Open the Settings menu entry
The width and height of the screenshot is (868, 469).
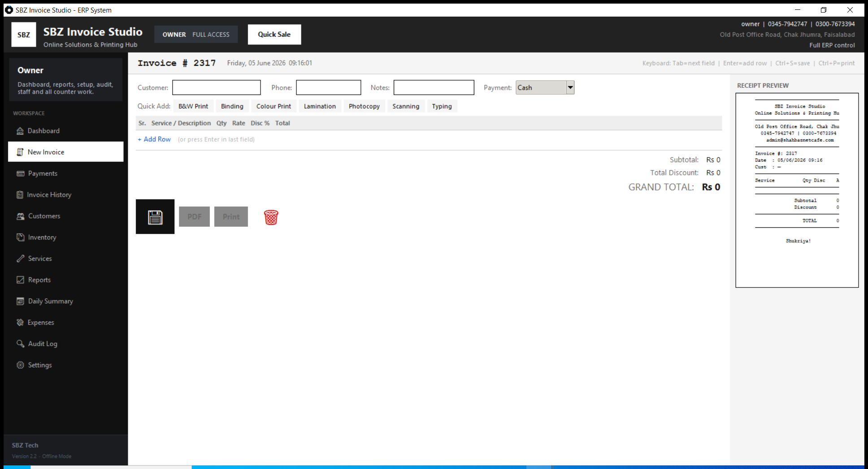click(66, 365)
